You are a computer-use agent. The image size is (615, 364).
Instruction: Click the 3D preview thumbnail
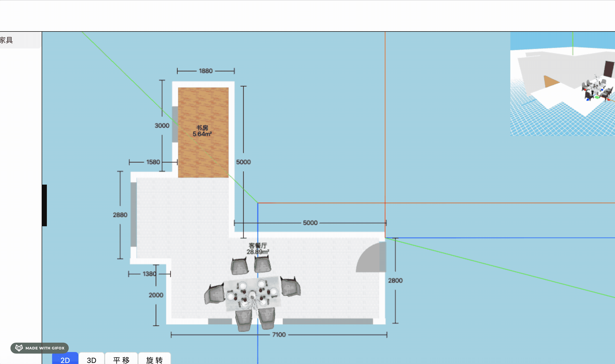pos(562,84)
